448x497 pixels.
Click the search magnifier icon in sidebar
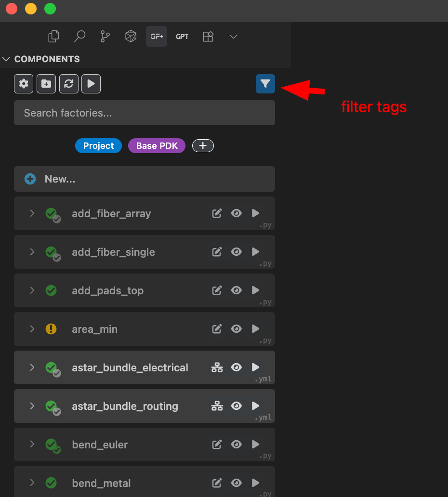coord(79,36)
